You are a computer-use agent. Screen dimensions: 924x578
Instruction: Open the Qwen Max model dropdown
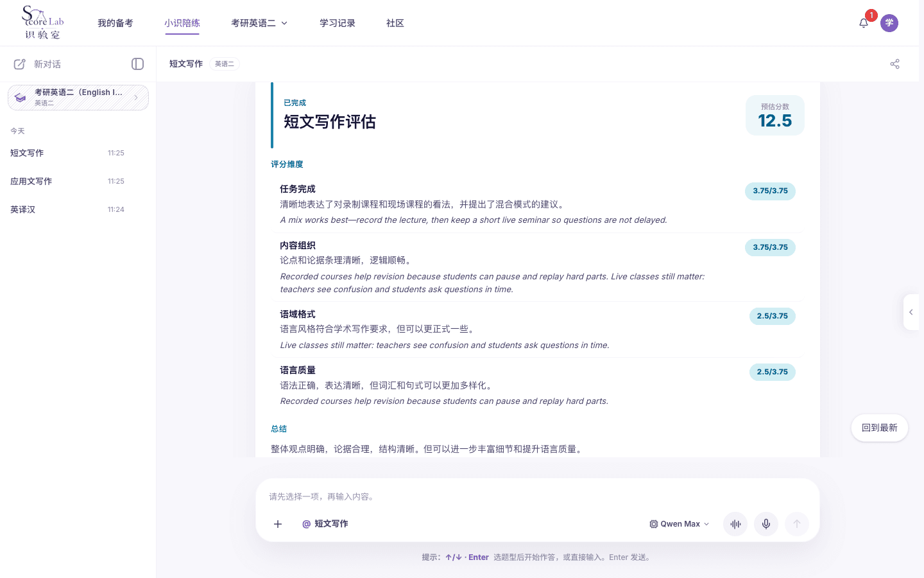tap(680, 524)
